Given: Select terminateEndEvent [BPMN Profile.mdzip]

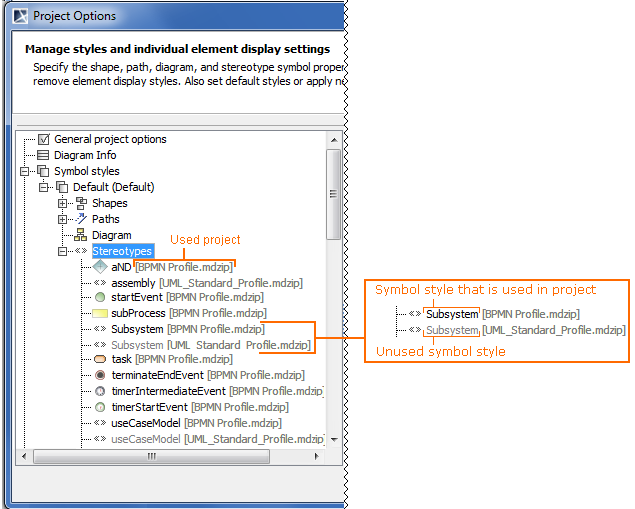Looking at the screenshot, I should pos(208,375).
